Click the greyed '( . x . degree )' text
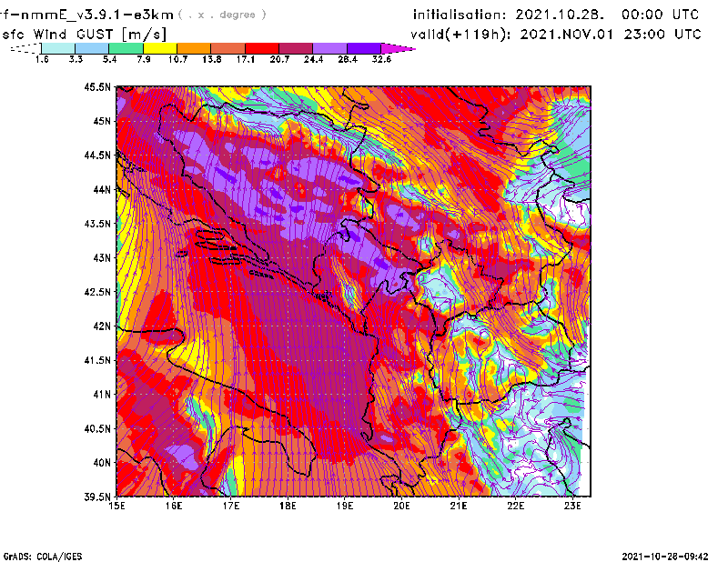The height and width of the screenshot is (562, 728). [x=222, y=15]
